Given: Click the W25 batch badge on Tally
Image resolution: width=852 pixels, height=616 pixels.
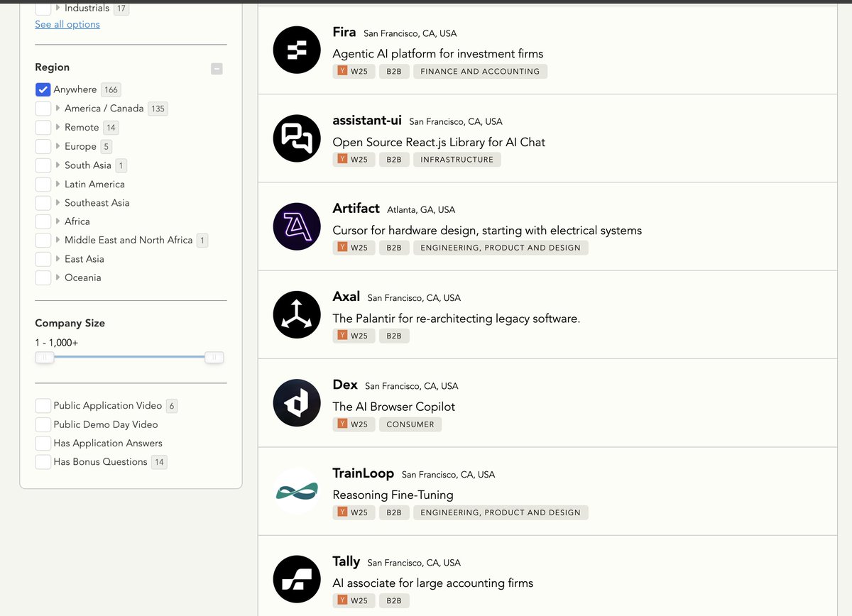Looking at the screenshot, I should (353, 600).
